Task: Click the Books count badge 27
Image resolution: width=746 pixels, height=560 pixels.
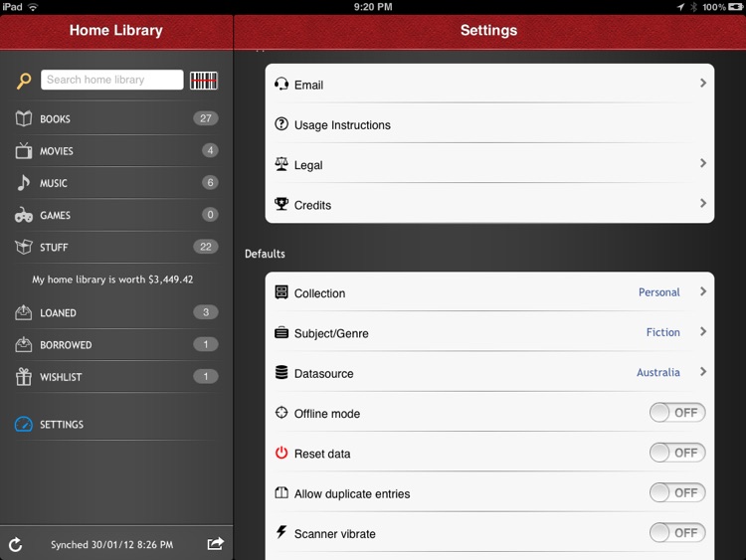Action: coord(206,118)
